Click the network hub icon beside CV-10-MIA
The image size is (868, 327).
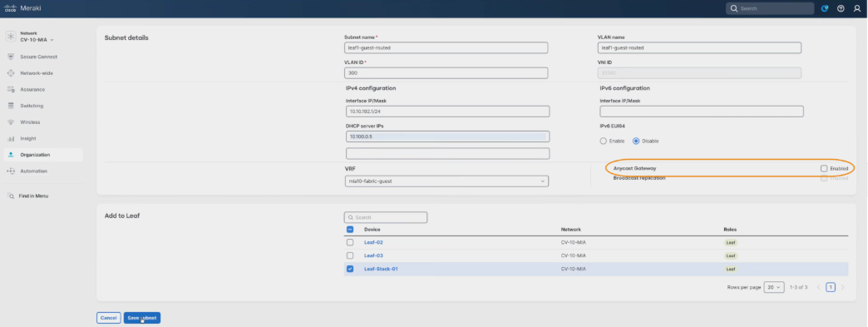(x=11, y=37)
